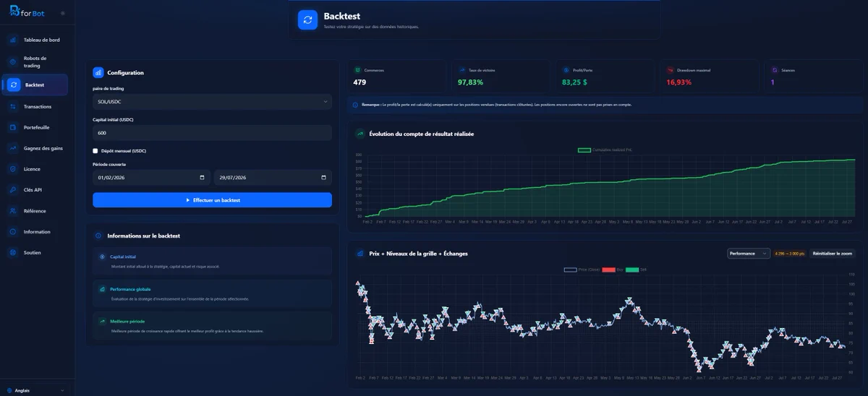Click the Backtest page header icon
The image size is (868, 396).
pos(307,20)
